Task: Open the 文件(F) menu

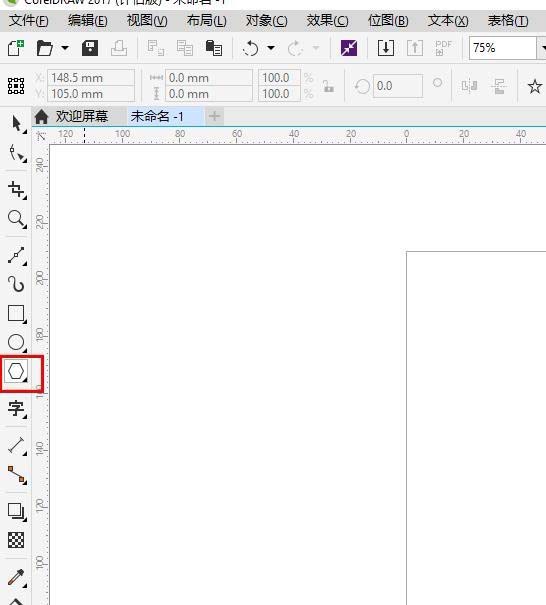Action: click(29, 20)
